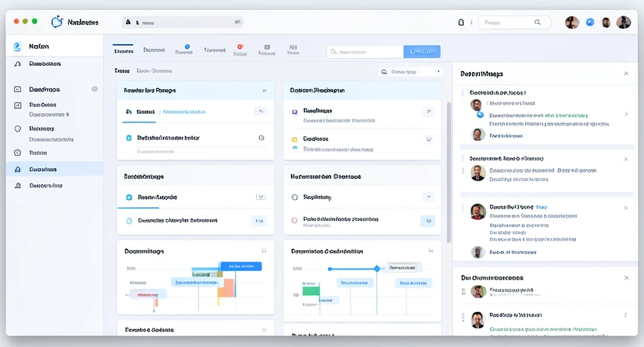Open the tab with the blue dot icon

click(x=183, y=50)
